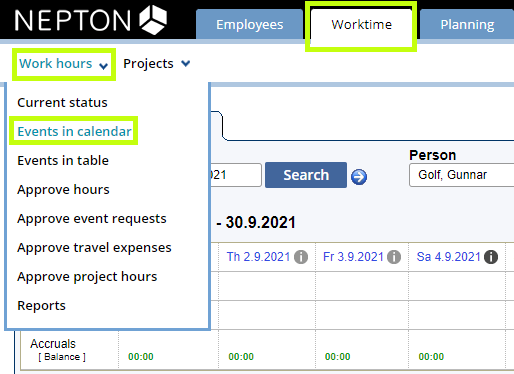Screen dimensions: 514x374
Task: Choose Current status from the menu
Action: click(62, 102)
